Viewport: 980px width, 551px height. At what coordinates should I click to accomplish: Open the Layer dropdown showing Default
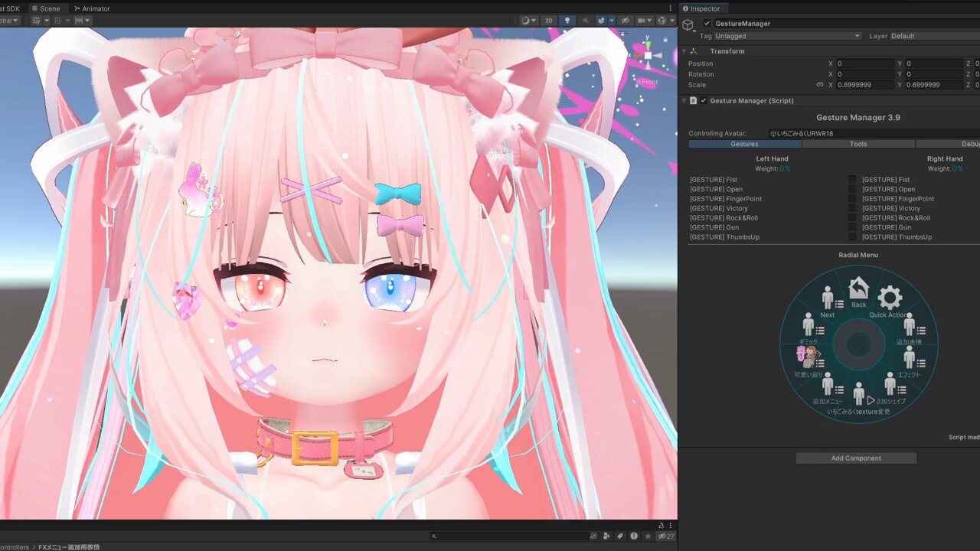coord(934,36)
